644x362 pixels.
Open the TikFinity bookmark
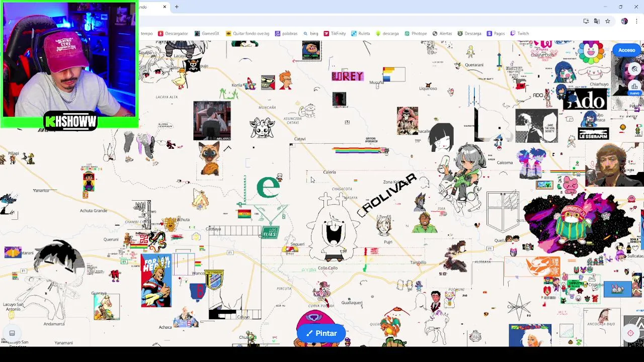pyautogui.click(x=335, y=34)
